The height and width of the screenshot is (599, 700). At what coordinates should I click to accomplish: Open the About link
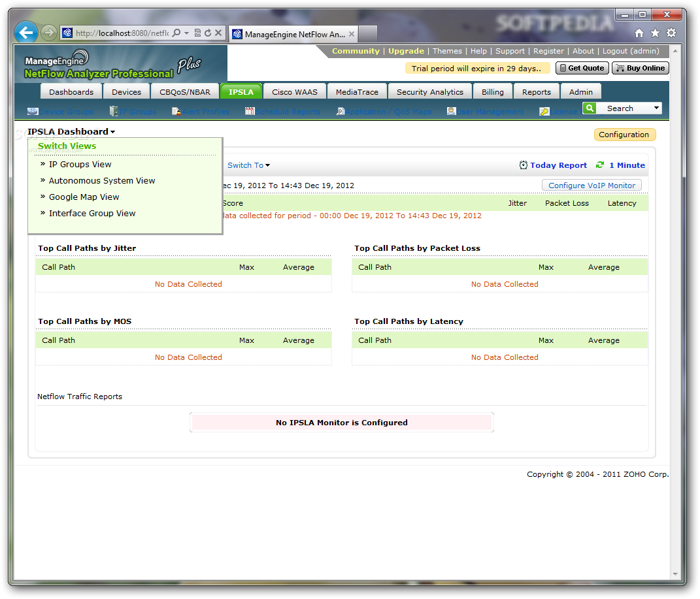[583, 51]
